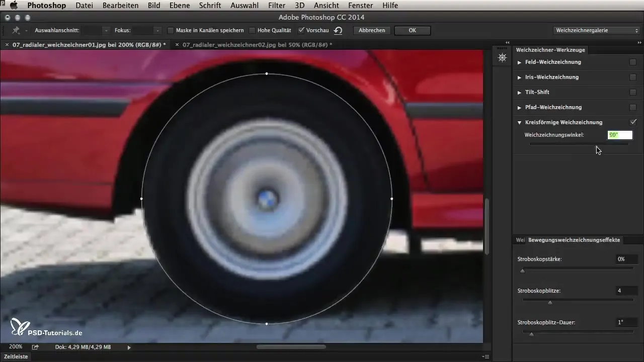Image resolution: width=644 pixels, height=362 pixels.
Task: Select the Bewegungsweichzeichnungseffekte tab
Action: point(574,240)
